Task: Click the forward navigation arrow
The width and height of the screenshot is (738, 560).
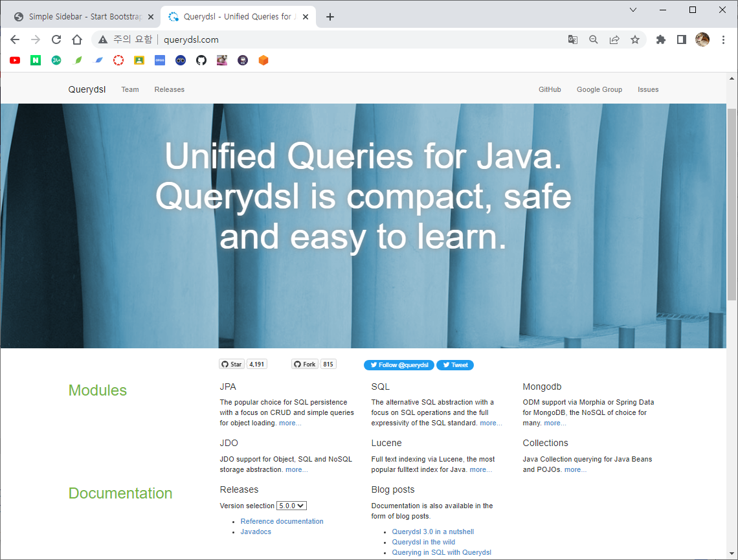Action: click(x=36, y=39)
